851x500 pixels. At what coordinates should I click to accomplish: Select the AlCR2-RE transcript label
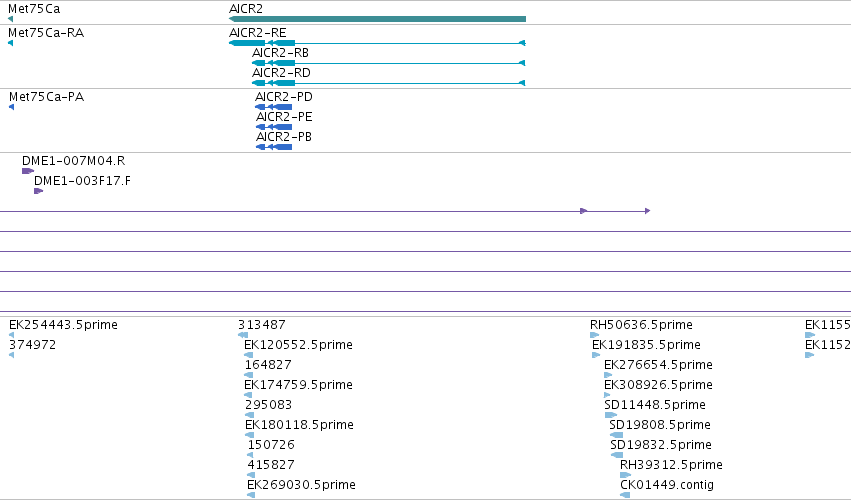[x=258, y=33]
